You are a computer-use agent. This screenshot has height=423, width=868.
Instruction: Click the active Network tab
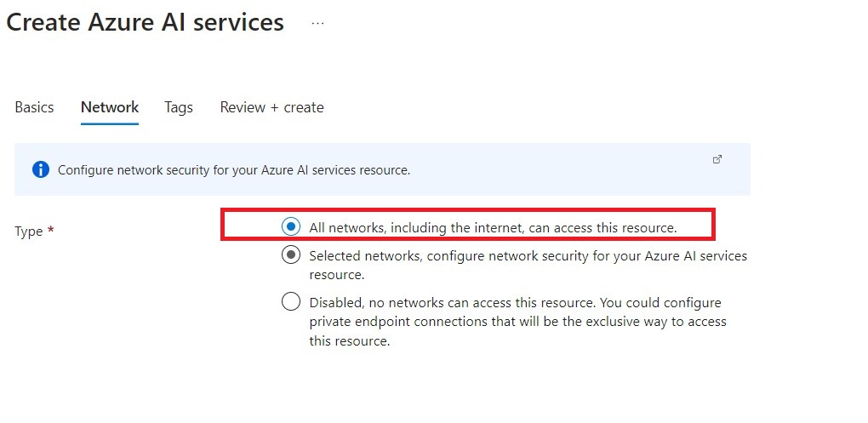coord(110,107)
